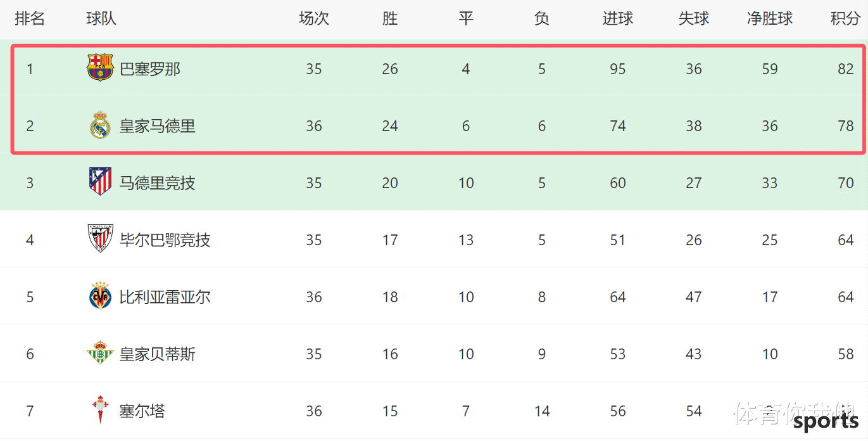The height and width of the screenshot is (441, 868).
Task: Click the 净胜球 column header
Action: [x=770, y=18]
